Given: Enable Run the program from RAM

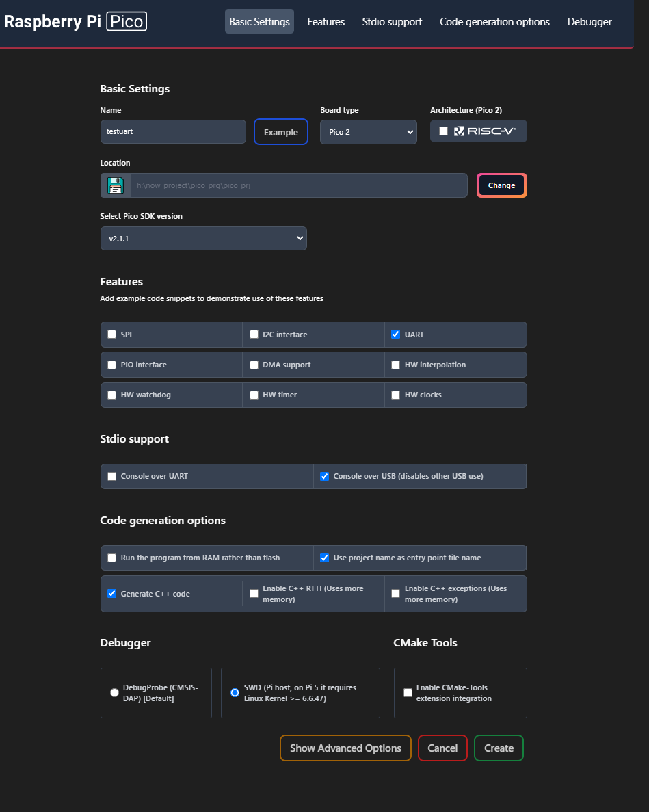Looking at the screenshot, I should [111, 558].
